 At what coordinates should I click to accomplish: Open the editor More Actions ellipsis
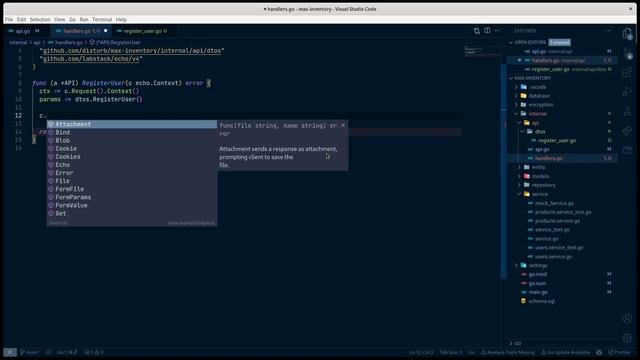pyautogui.click(x=497, y=31)
